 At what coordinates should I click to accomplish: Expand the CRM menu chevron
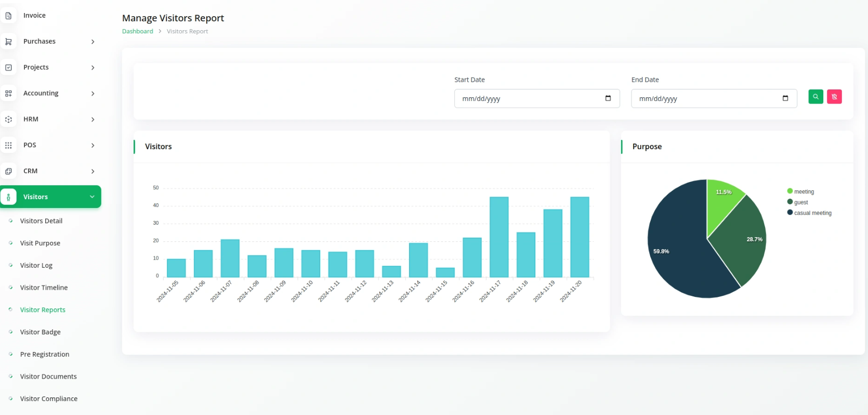coord(93,171)
